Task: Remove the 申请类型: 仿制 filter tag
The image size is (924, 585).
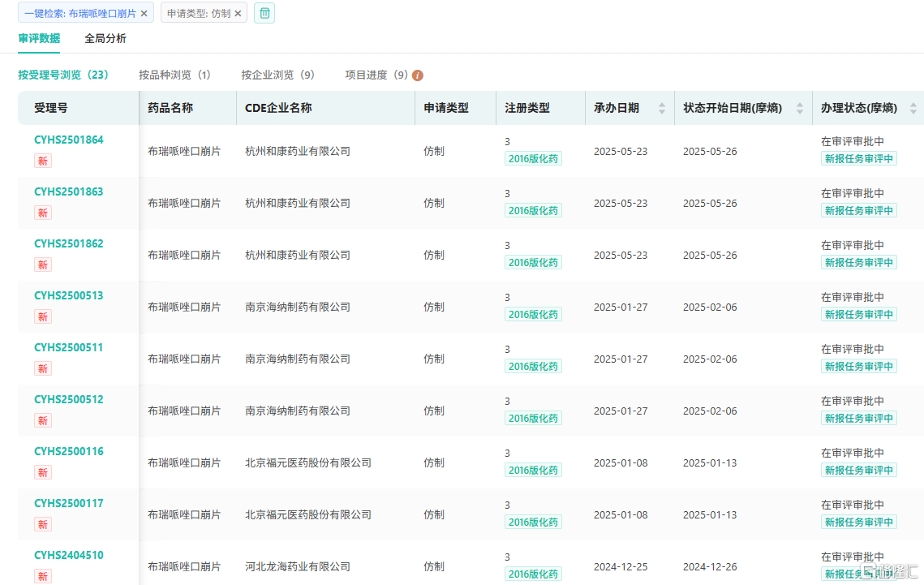Action: pyautogui.click(x=238, y=14)
